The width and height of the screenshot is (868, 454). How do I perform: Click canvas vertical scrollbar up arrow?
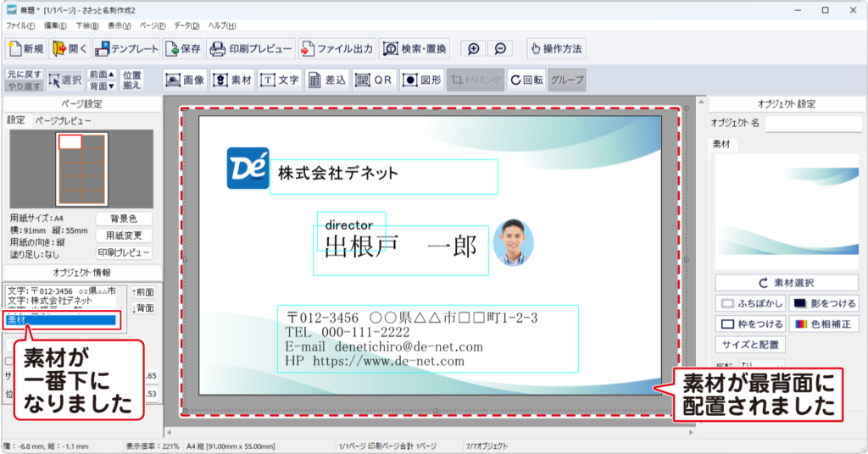click(x=701, y=102)
